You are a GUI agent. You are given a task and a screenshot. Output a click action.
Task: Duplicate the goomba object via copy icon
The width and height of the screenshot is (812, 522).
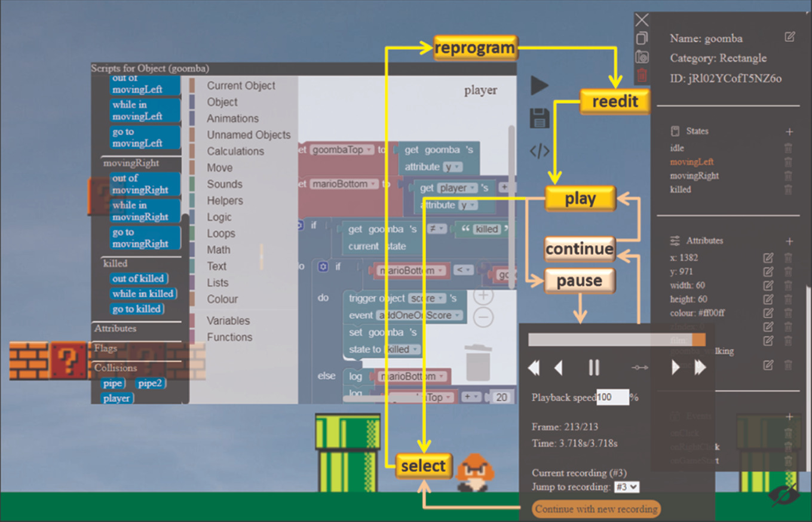642,39
